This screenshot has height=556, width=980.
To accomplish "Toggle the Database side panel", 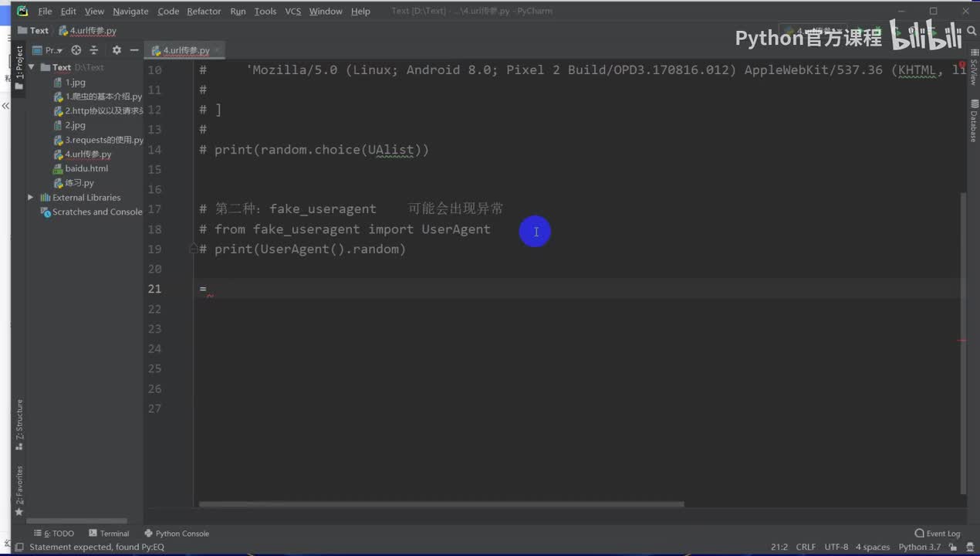I will pyautogui.click(x=973, y=122).
